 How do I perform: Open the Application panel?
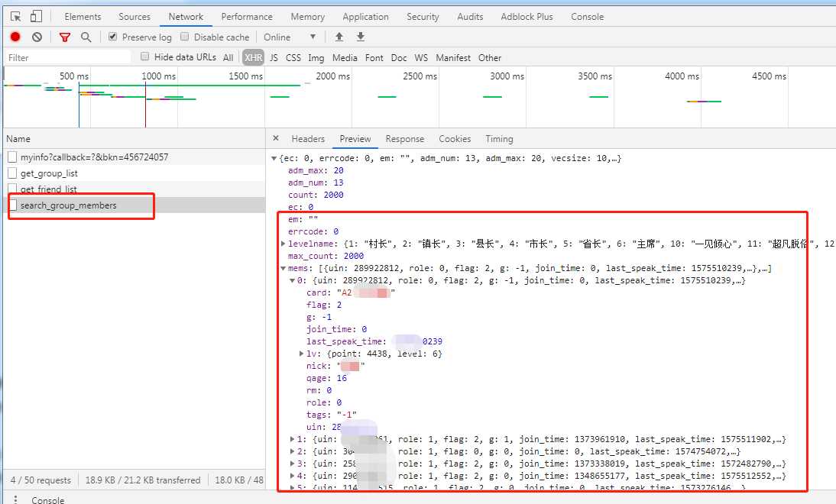(x=366, y=17)
